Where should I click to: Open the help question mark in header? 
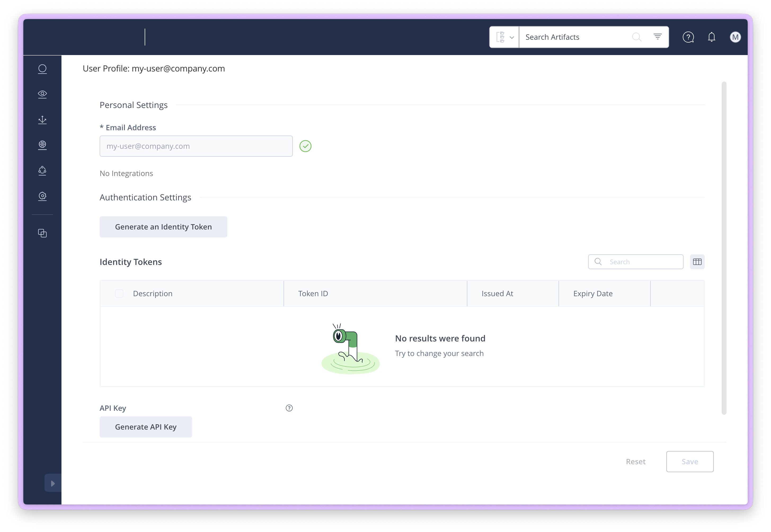688,37
